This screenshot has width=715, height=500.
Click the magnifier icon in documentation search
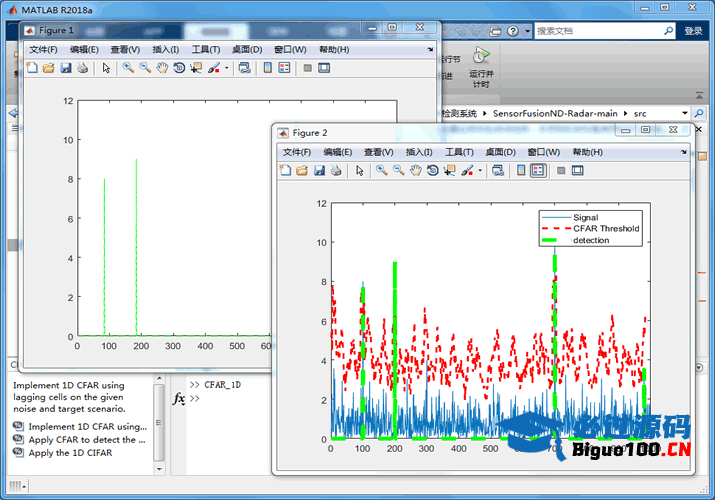pyautogui.click(x=668, y=31)
